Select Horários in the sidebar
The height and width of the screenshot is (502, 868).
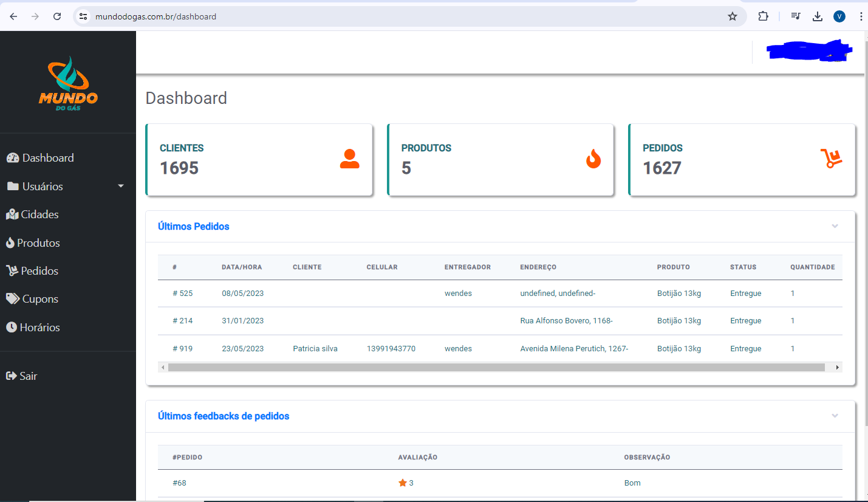click(39, 327)
